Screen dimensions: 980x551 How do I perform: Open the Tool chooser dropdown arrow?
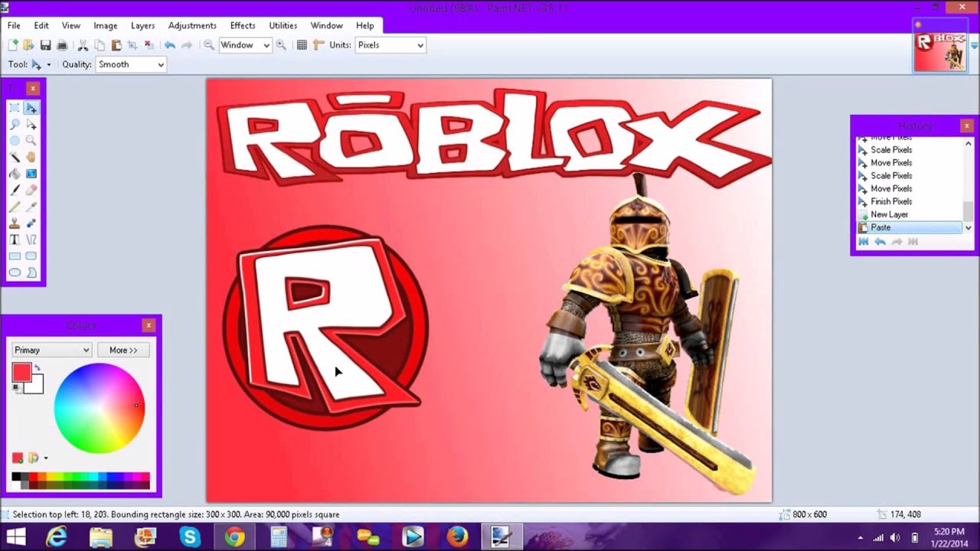point(49,65)
